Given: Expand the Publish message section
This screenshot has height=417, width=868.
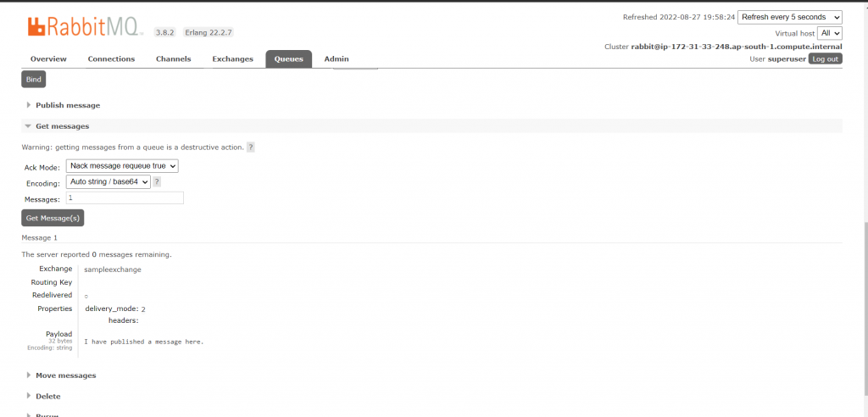Looking at the screenshot, I should point(68,105).
